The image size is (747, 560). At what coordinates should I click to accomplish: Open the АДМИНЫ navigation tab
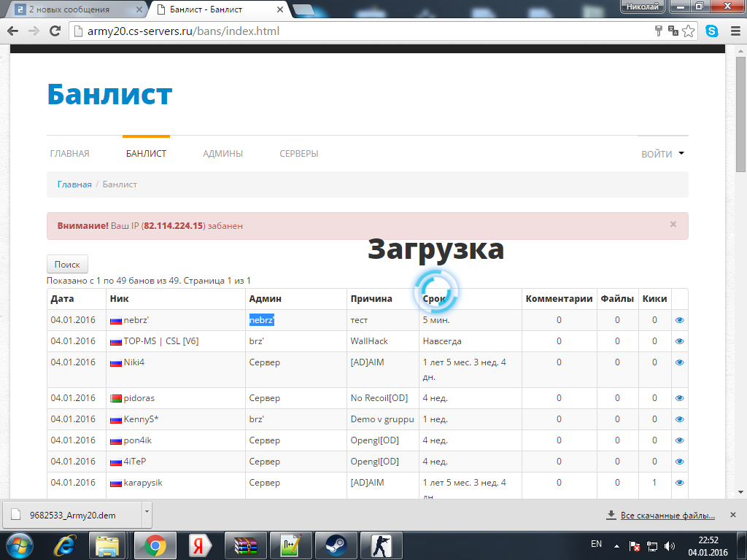click(223, 154)
